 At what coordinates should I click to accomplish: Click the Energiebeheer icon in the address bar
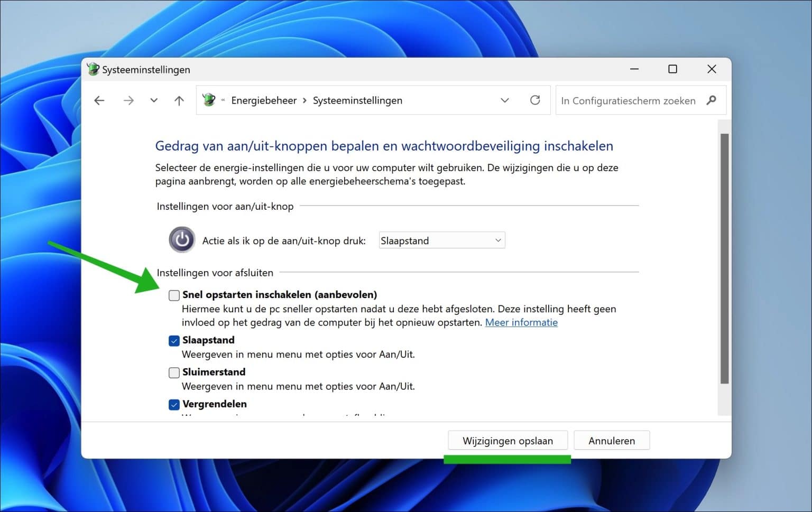(209, 100)
